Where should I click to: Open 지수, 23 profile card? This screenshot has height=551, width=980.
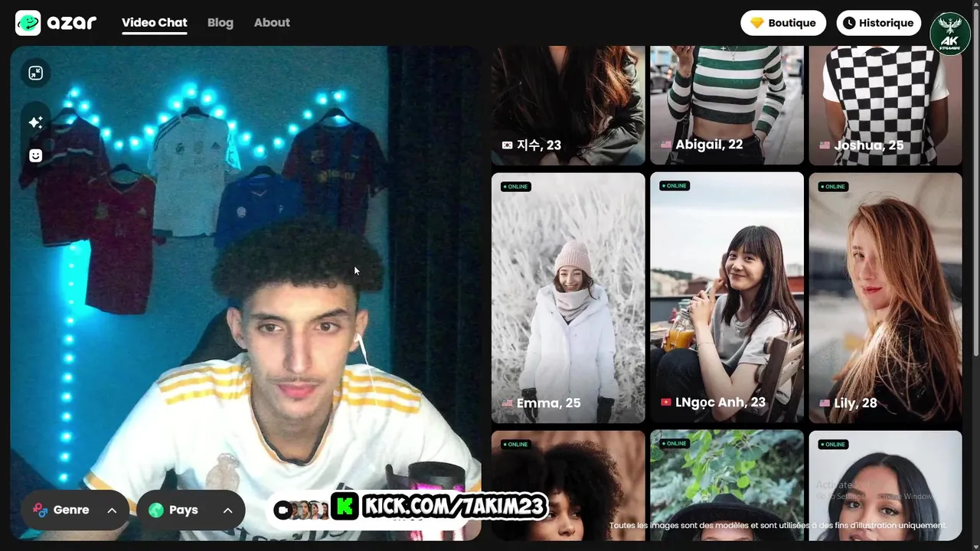pyautogui.click(x=568, y=106)
